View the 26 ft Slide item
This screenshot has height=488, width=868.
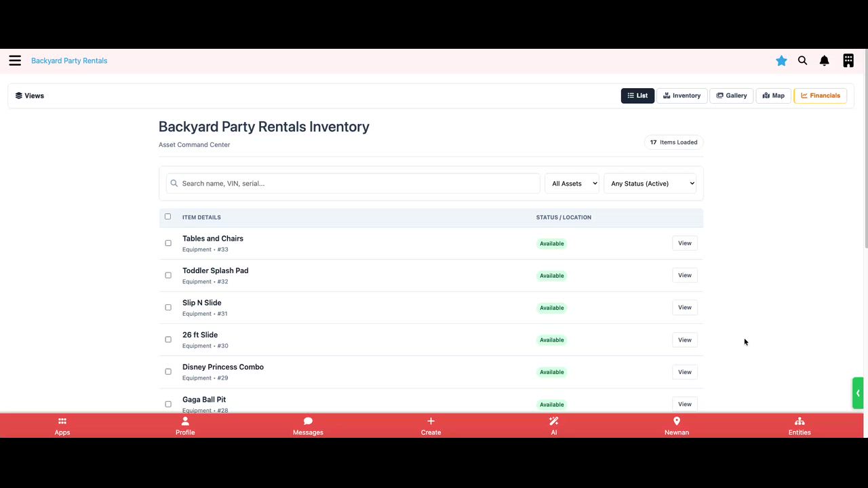[685, 340]
